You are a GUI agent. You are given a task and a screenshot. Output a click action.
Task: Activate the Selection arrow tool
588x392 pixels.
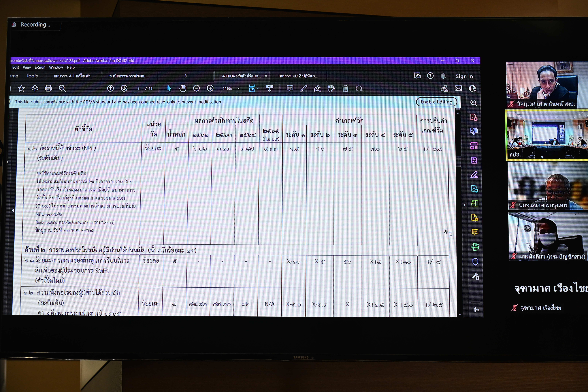click(169, 88)
